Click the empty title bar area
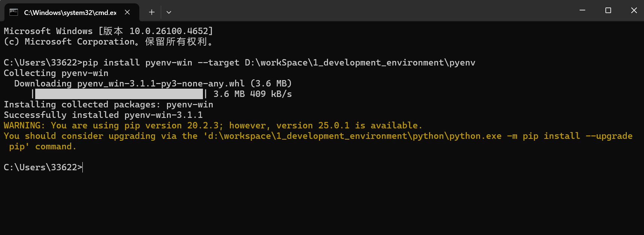Image resolution: width=644 pixels, height=235 pixels. point(374,10)
